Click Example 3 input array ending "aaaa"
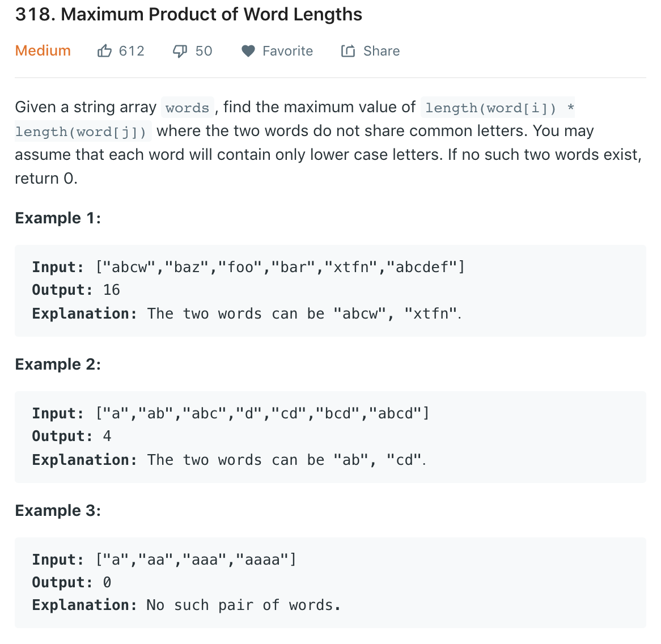 196,560
